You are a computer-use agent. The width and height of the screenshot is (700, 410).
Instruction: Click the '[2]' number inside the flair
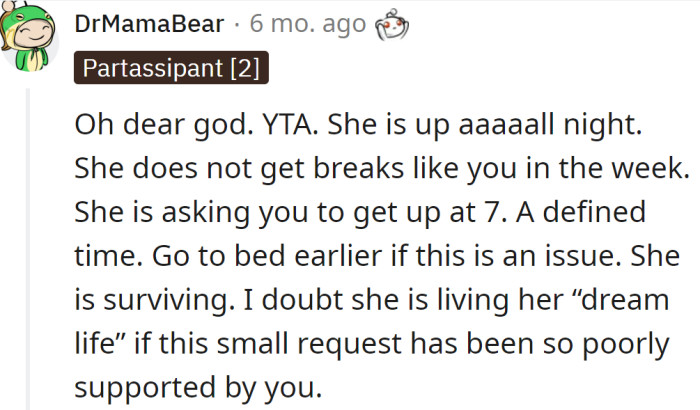245,68
